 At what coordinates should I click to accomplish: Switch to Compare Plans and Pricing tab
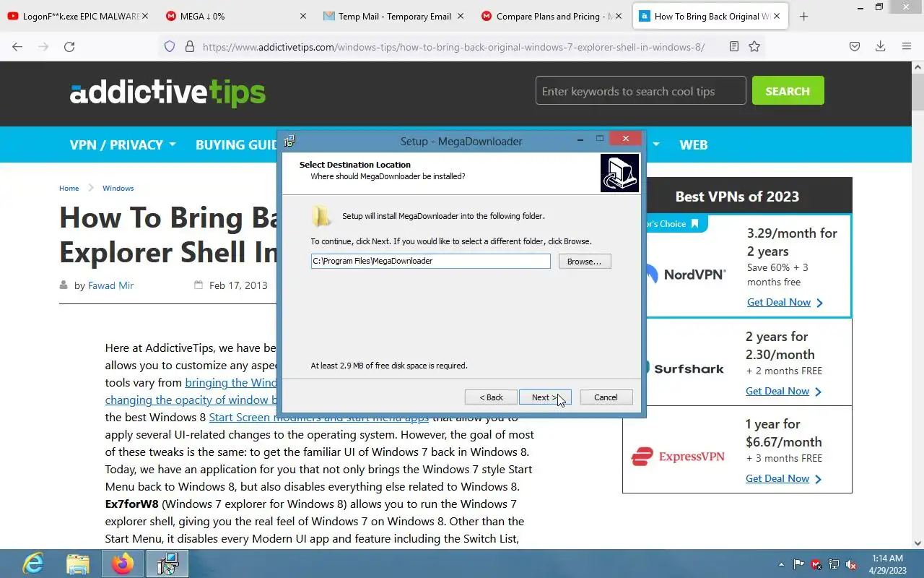coord(546,16)
